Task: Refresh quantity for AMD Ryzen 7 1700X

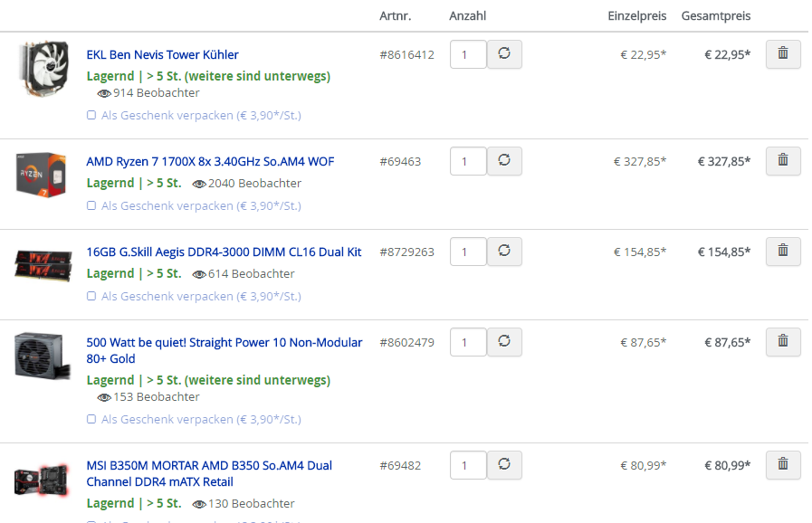Action: click(504, 160)
